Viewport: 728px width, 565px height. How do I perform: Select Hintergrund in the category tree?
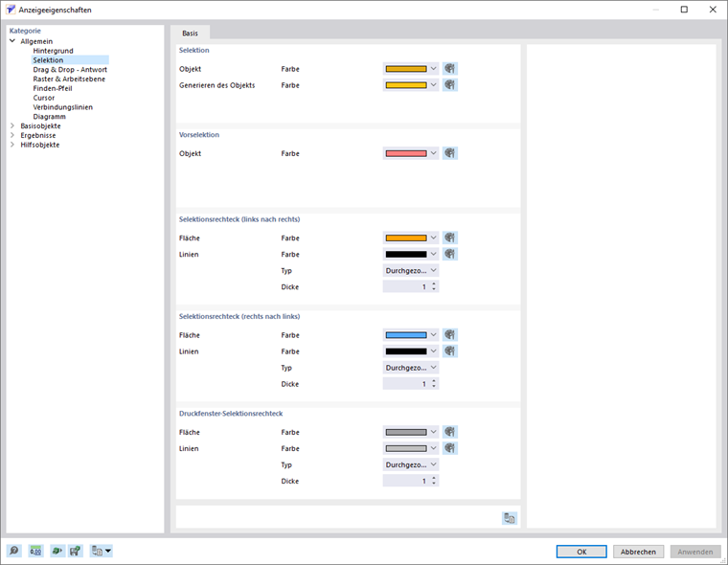coord(53,51)
